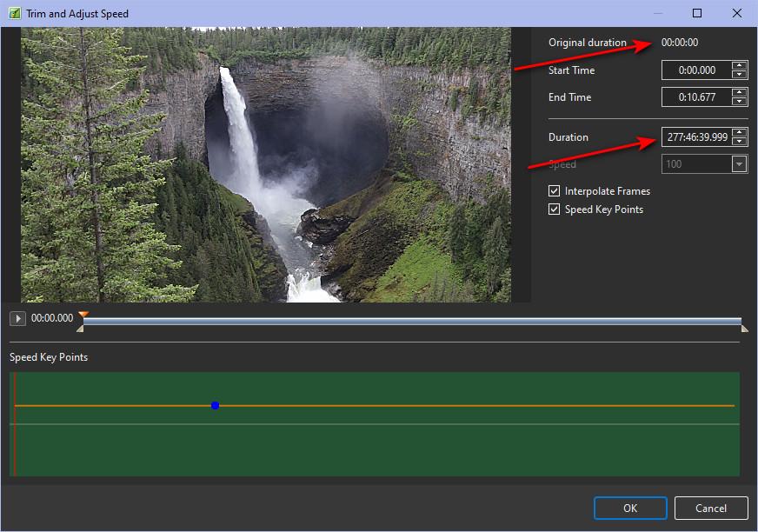Open the Speed dropdown list

[739, 164]
